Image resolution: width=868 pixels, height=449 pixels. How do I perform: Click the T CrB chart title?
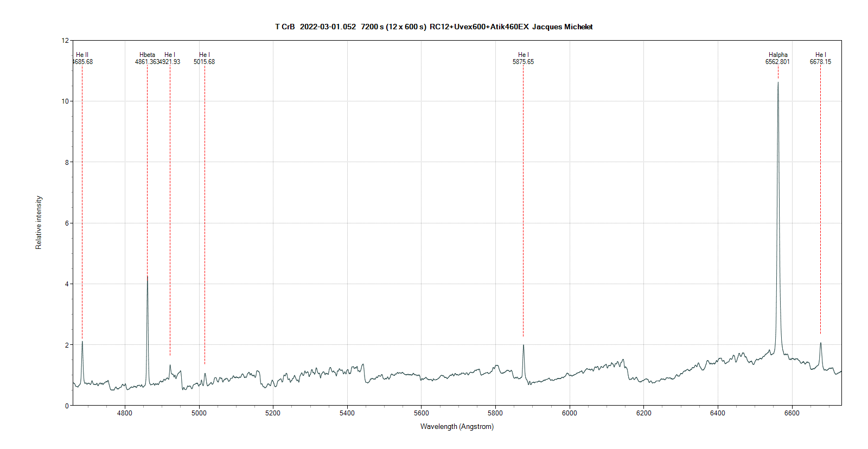433,27
